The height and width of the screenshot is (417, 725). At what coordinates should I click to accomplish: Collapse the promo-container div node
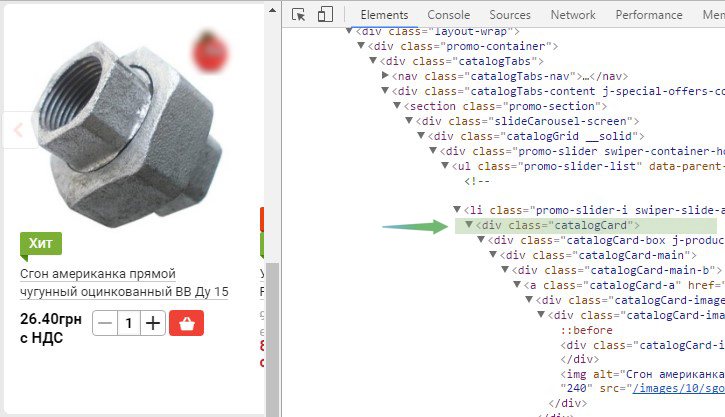point(361,46)
